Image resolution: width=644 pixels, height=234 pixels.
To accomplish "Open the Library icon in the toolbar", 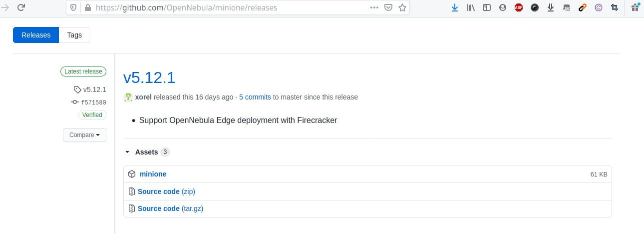I will 470,7.
